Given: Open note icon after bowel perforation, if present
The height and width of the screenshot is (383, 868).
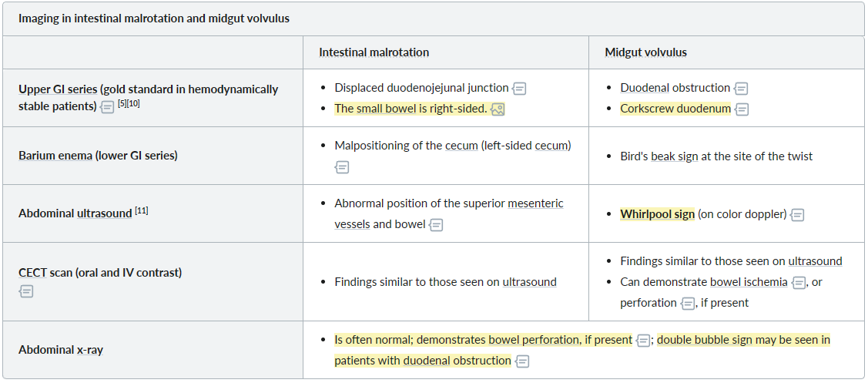Looking at the screenshot, I should (x=642, y=341).
